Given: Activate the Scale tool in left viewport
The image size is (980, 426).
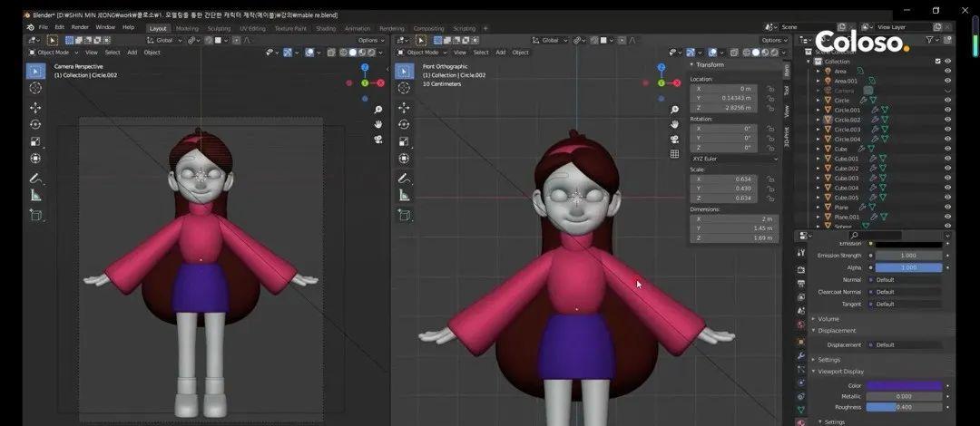Looking at the screenshot, I should pos(35,141).
